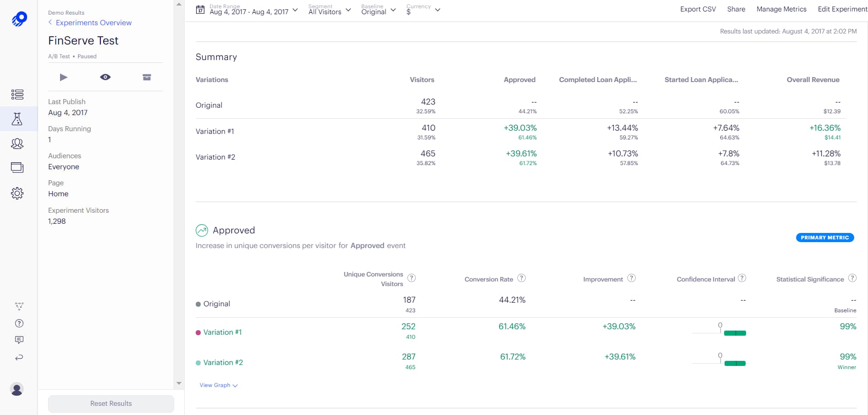Select the Results flask icon in sidebar
868x415 pixels.
pos(17,119)
